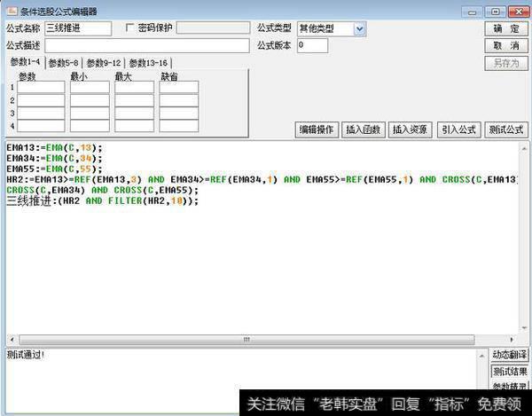Minimize the formula editor window
This screenshot has height=416, width=532.
tap(472, 12)
